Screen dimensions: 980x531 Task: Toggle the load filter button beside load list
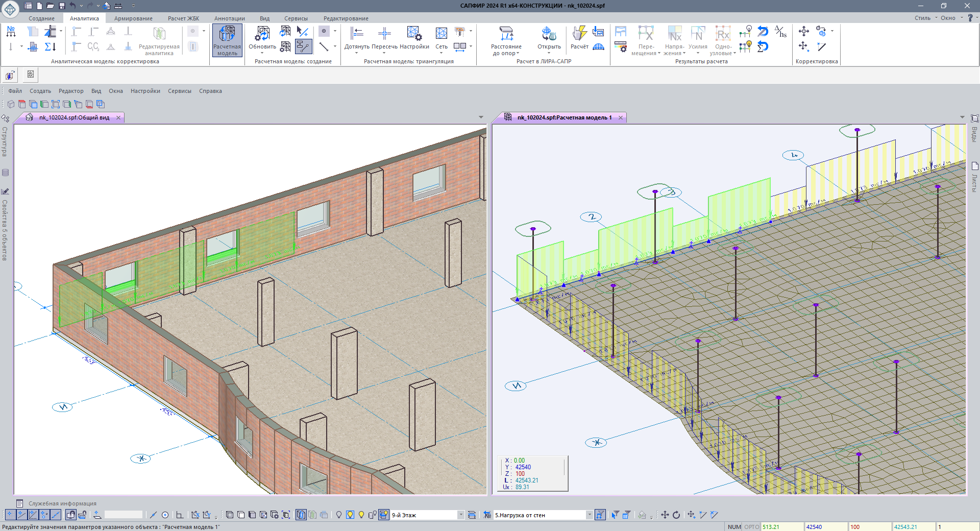tap(600, 515)
